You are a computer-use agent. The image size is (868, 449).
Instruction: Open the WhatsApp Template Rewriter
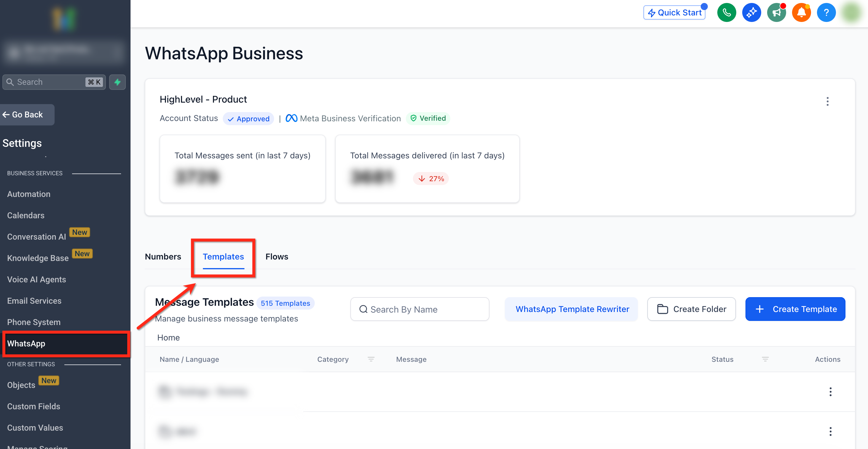coord(572,309)
